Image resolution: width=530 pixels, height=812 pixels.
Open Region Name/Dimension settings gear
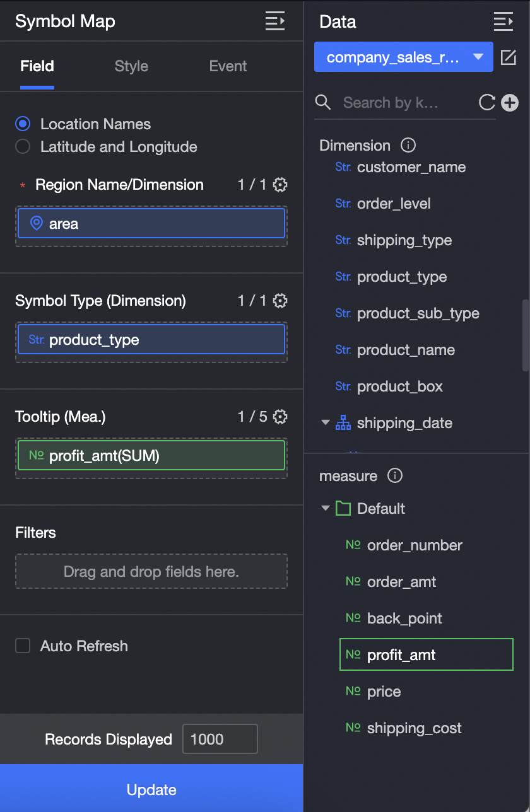point(280,185)
